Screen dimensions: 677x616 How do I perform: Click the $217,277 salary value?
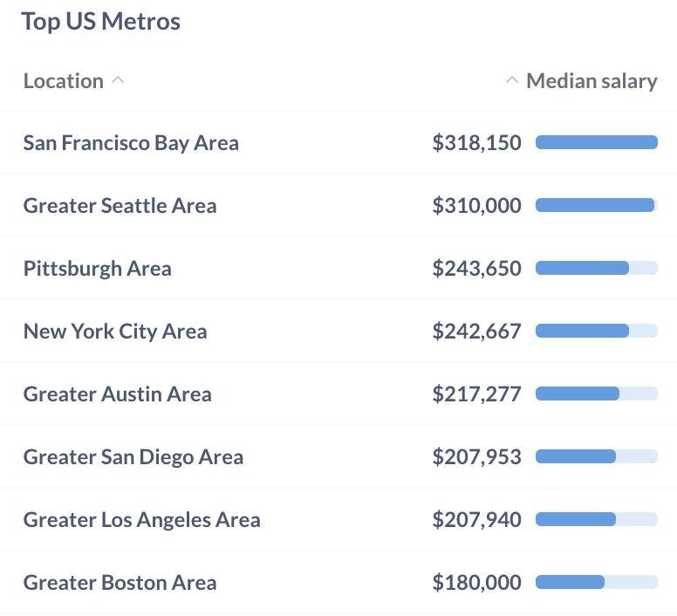476,394
